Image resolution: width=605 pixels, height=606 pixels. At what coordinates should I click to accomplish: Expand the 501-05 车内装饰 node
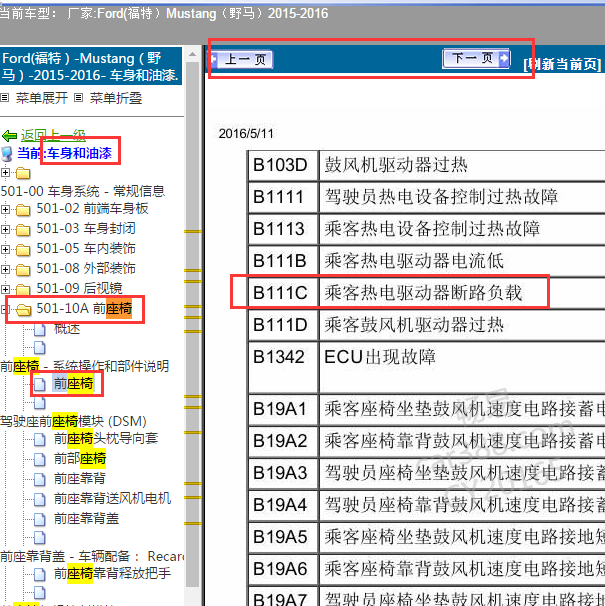(5, 249)
